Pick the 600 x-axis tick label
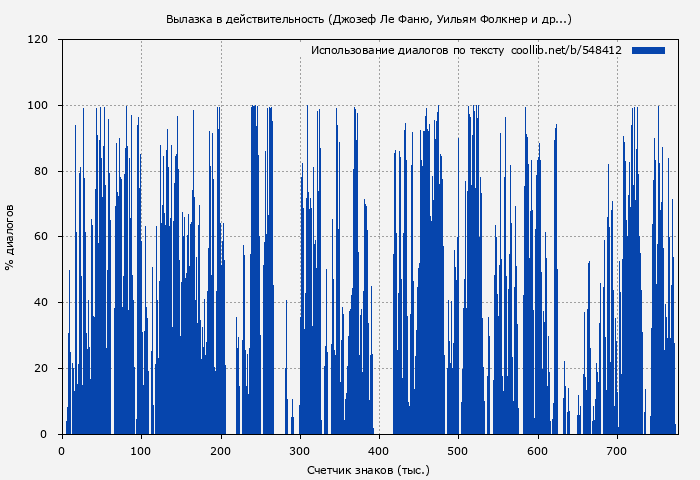The height and width of the screenshot is (480, 700). [x=538, y=449]
